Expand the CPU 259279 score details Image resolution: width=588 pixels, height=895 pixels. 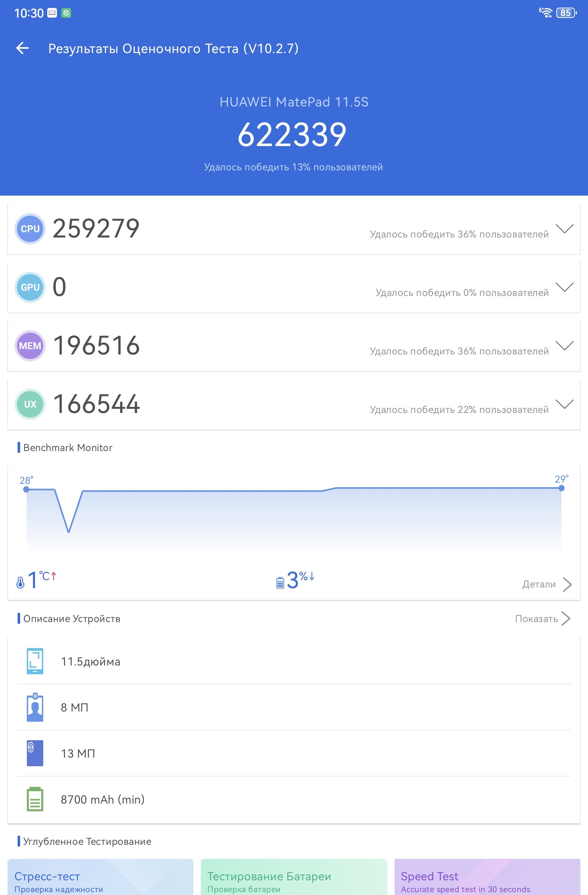tap(564, 229)
